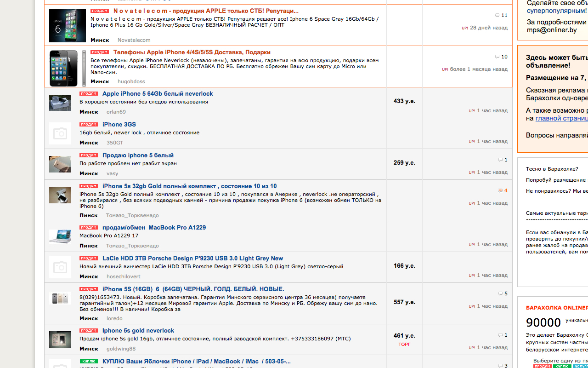Open 'iPhone 5S (16GB) 6 (64GB) ЧЕРНЫЙ' listing

[x=193, y=289]
